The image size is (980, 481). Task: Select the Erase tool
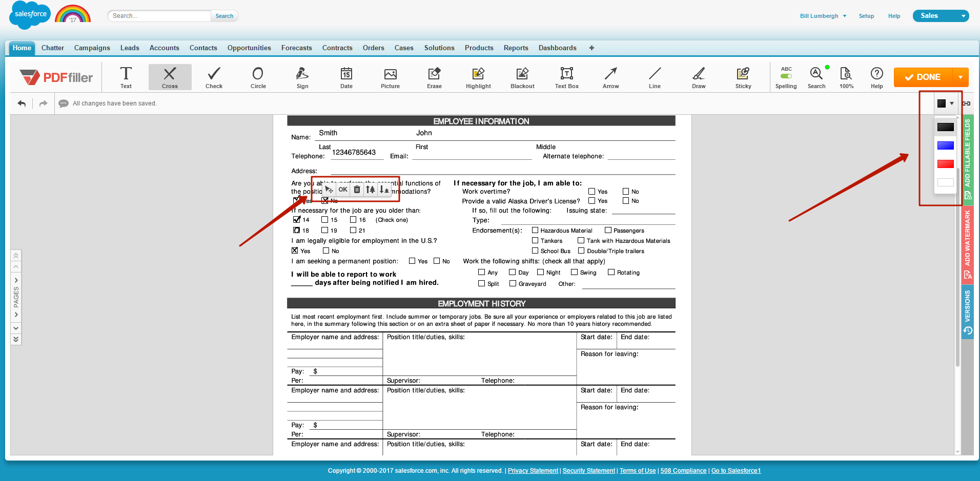[434, 77]
